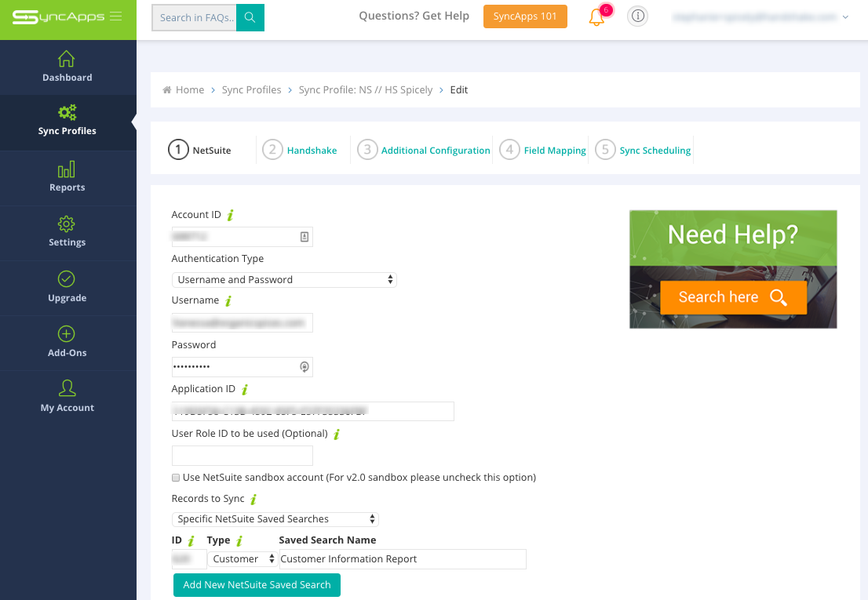Open My Account label in the sidebar
Screen dimensions: 868x600
[x=67, y=408]
